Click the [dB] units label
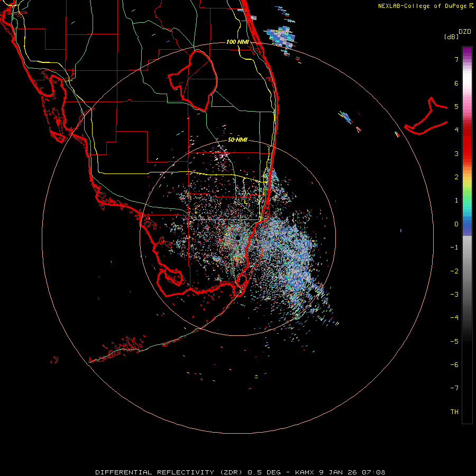Image resolution: width=476 pixels, height=476 pixels. tap(451, 36)
